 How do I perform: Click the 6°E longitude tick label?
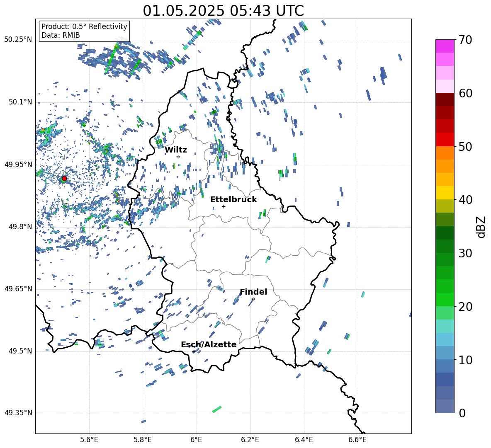196,440
